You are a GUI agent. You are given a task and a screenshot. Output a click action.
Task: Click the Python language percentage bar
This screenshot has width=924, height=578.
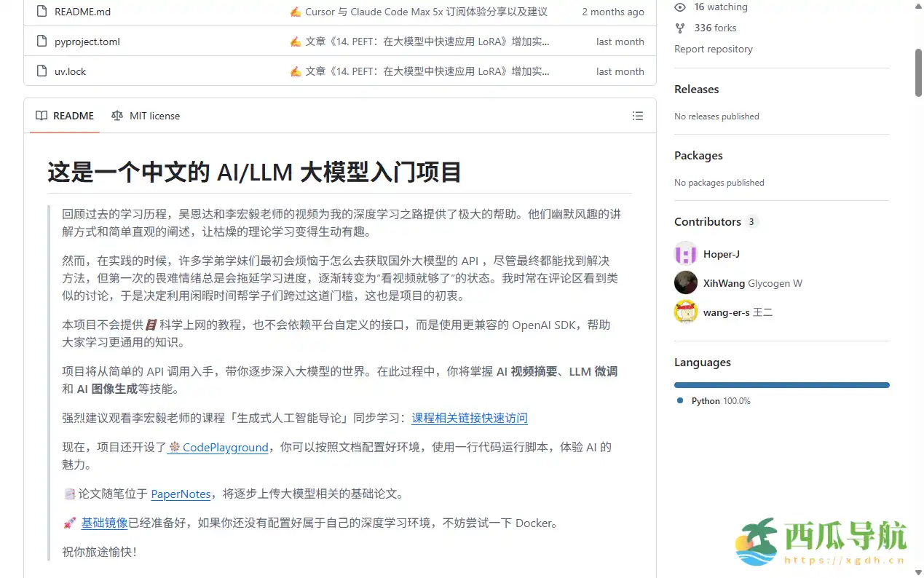click(781, 384)
